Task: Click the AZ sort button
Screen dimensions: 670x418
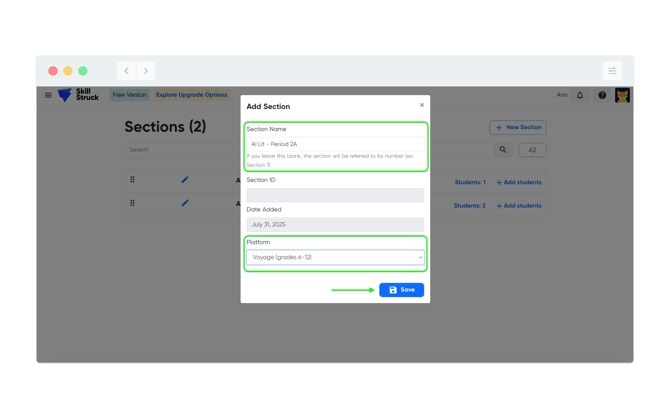Action: coord(532,150)
